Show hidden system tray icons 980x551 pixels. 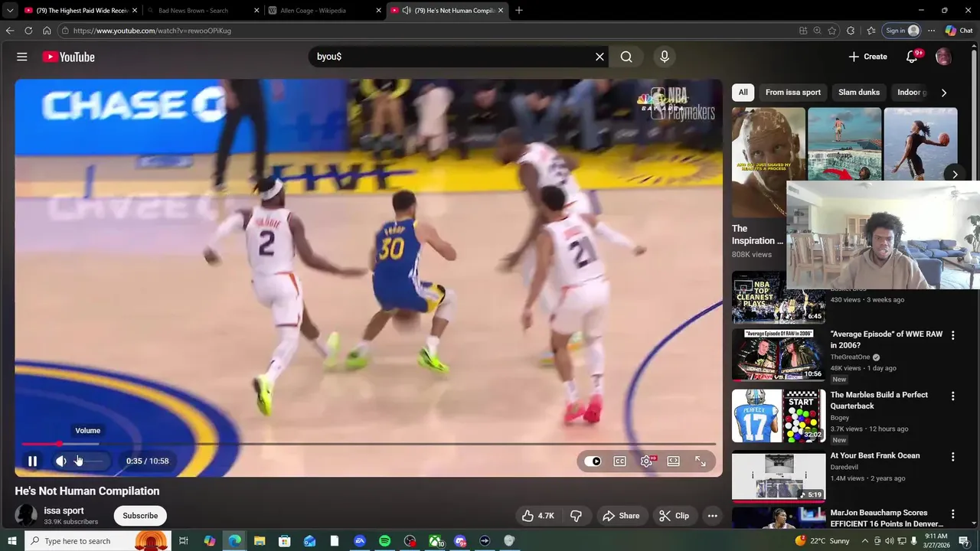point(865,541)
